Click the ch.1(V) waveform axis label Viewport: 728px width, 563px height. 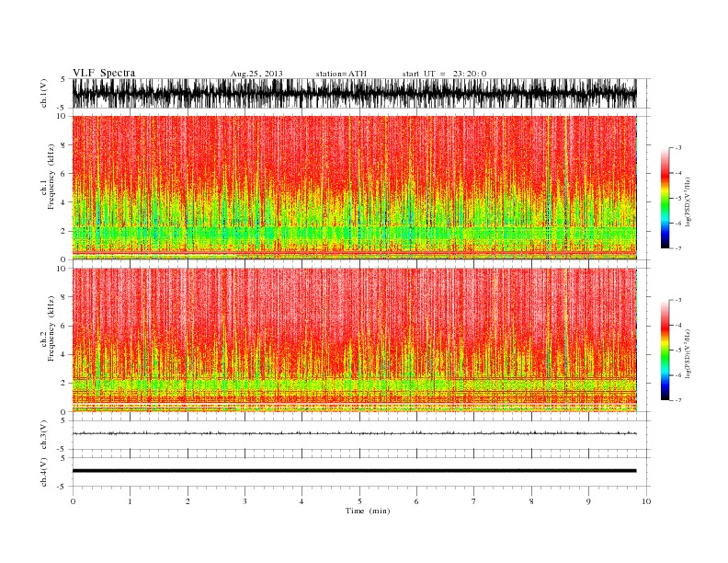click(44, 93)
